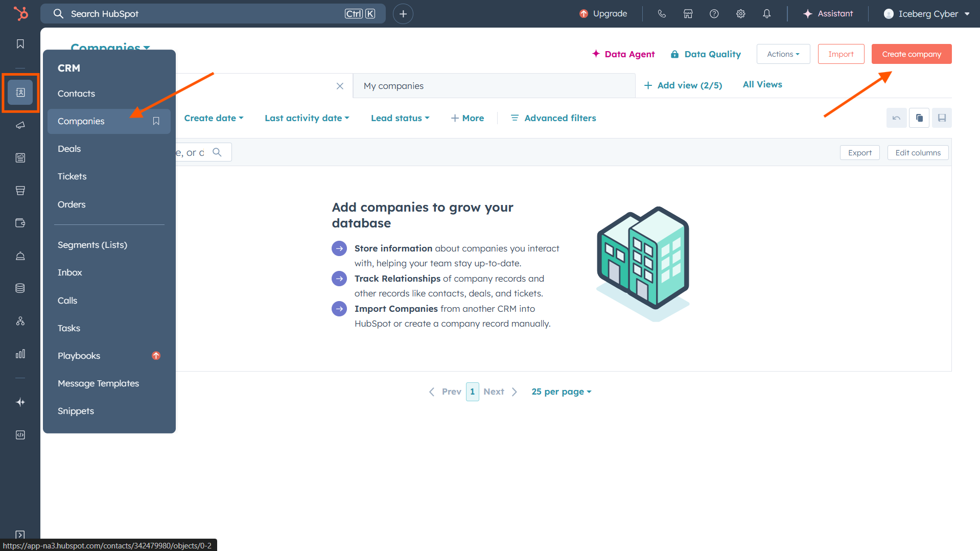
Task: Click the Export button
Action: point(860,153)
